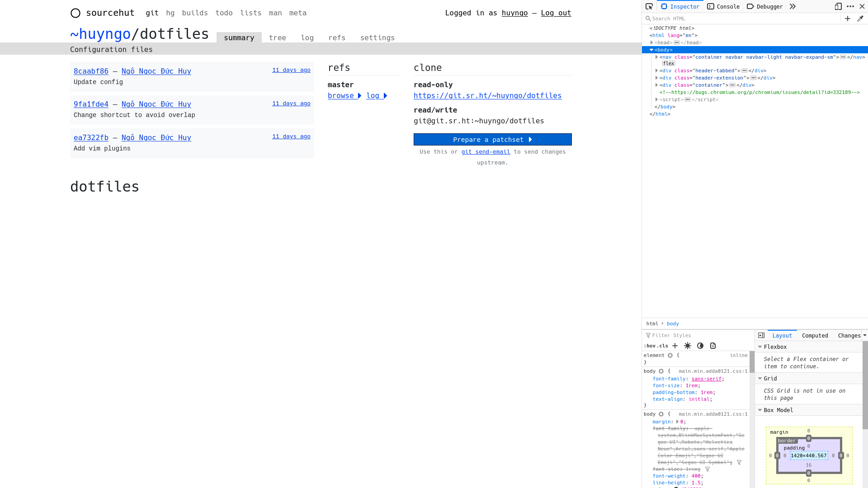868x488 pixels.
Task: Expand the header-tabbed div node
Action: point(656,70)
